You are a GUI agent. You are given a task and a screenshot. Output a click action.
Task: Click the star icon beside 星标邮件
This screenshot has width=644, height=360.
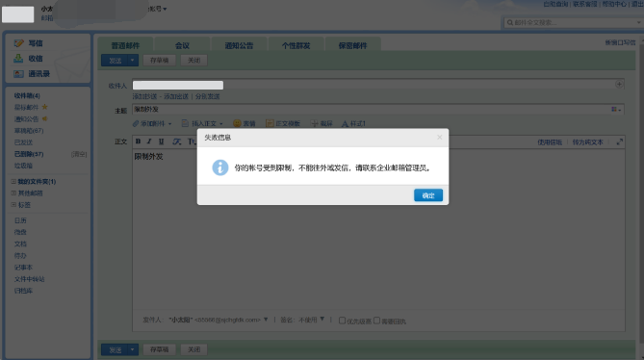coord(45,107)
